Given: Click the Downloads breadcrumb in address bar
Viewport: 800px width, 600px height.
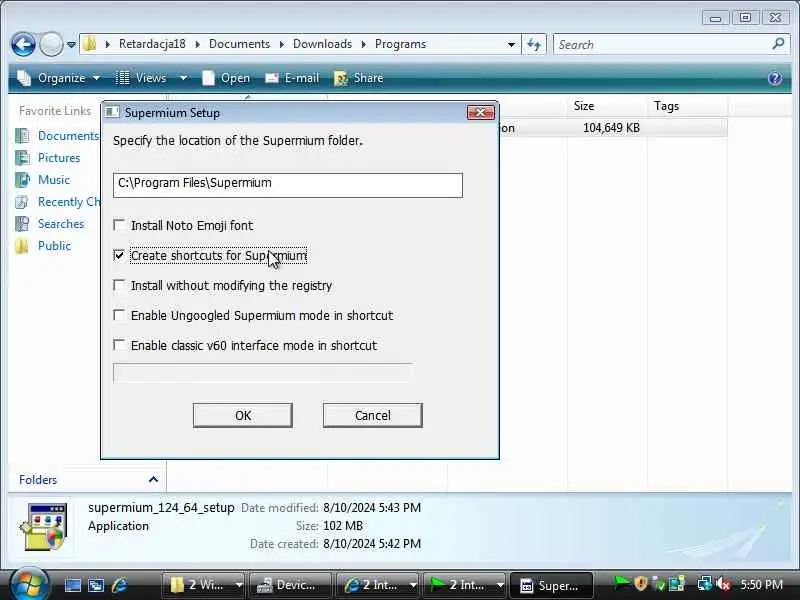Looking at the screenshot, I should (322, 44).
